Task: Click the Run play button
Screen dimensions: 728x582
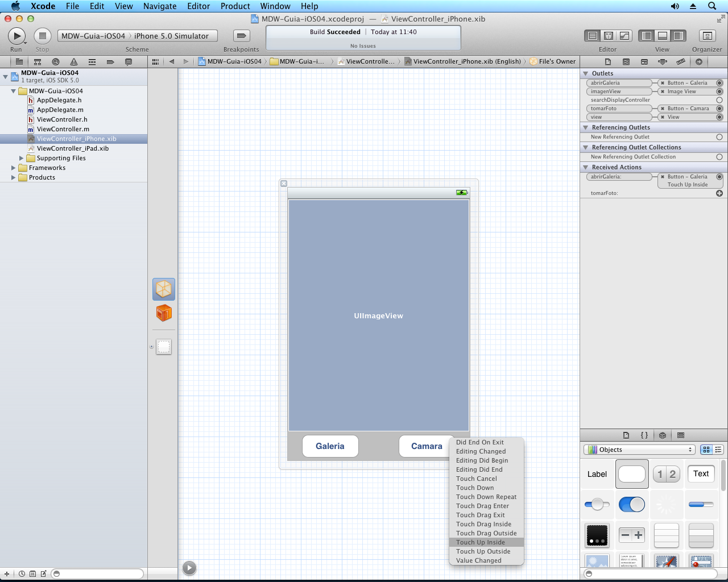Action: [x=16, y=36]
